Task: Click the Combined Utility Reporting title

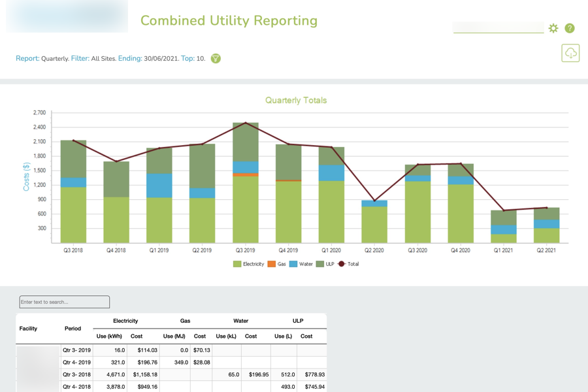Action: click(229, 20)
